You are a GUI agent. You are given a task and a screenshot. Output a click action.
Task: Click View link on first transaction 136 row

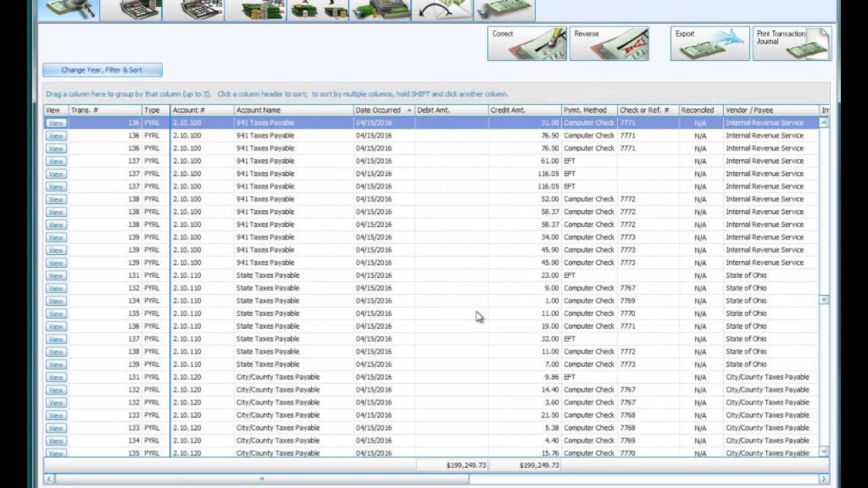click(x=56, y=123)
